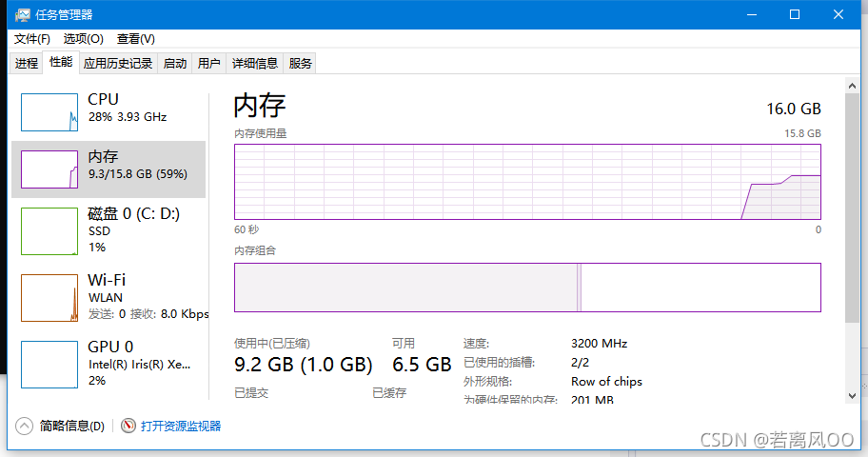Screen dimensions: 868x457
Task: Click the Wi-Fi label in sidebar
Action: point(107,280)
